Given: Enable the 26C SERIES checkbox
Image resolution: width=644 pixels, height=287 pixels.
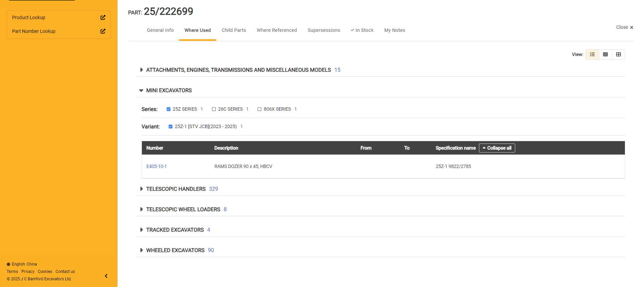Looking at the screenshot, I should pyautogui.click(x=214, y=109).
